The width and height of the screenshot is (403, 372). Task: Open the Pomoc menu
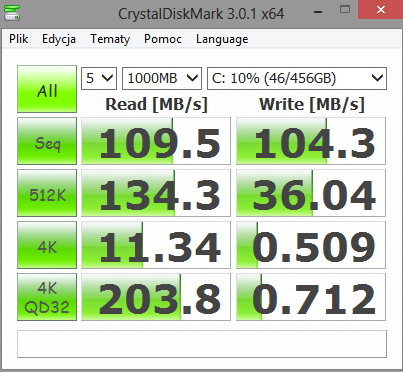click(163, 39)
